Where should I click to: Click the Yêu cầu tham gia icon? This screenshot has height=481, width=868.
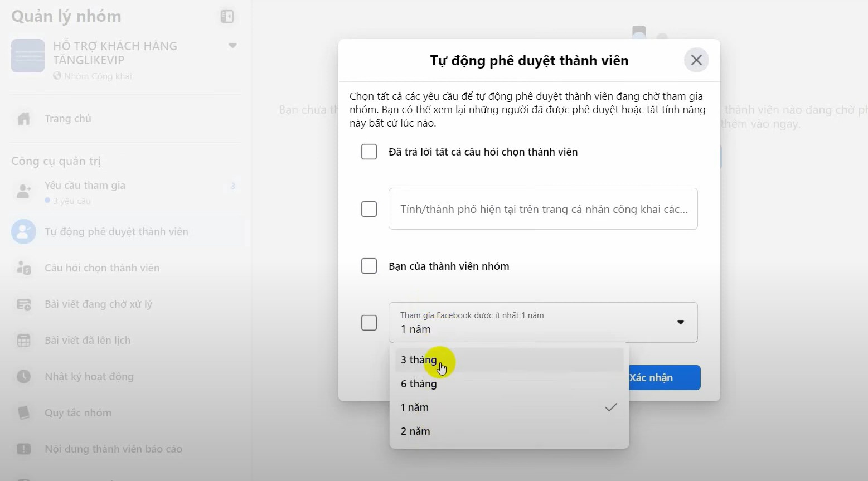[x=24, y=192]
